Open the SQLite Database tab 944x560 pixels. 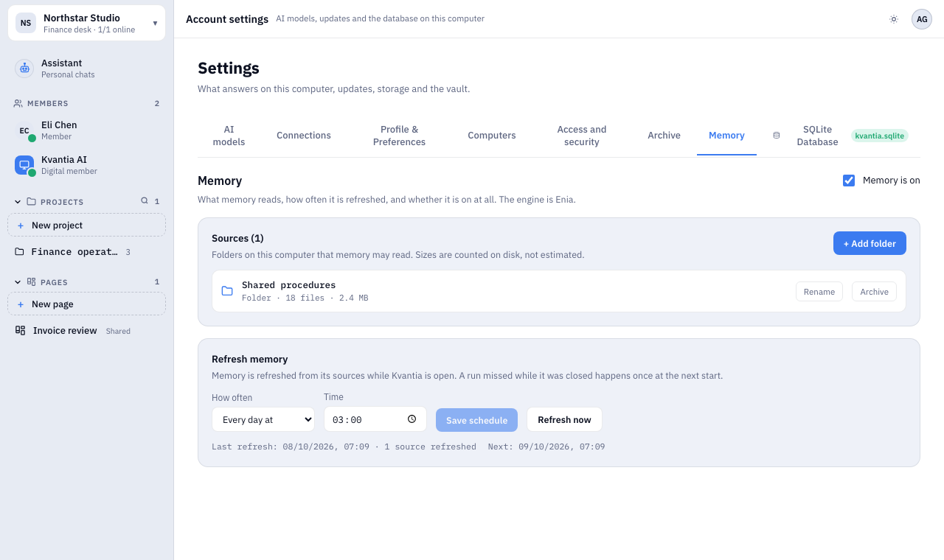pos(841,136)
